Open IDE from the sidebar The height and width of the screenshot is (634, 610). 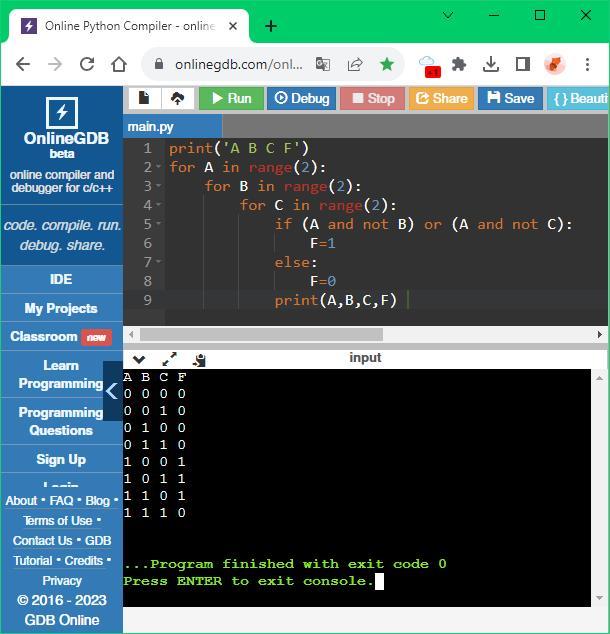tap(61, 279)
